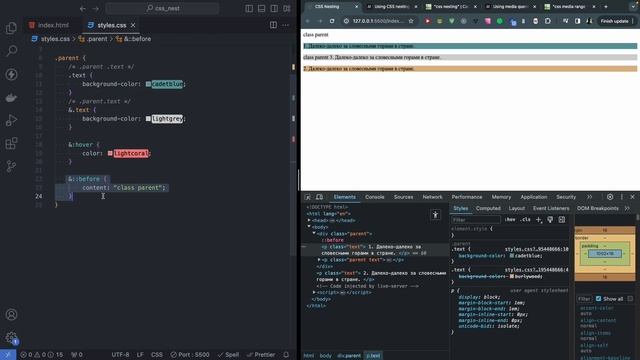The image size is (640, 360).
Task: Switch to the index.html editor tab
Action: 49,25
